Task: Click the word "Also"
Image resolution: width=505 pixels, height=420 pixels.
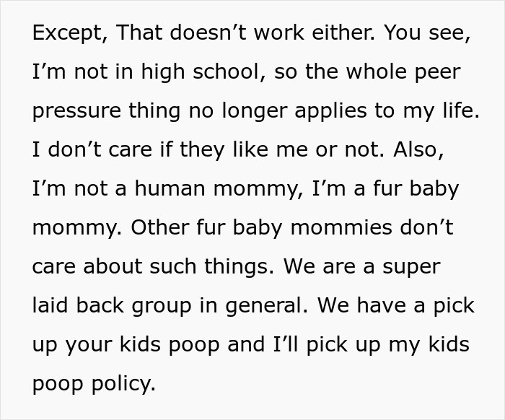Action: (438, 150)
